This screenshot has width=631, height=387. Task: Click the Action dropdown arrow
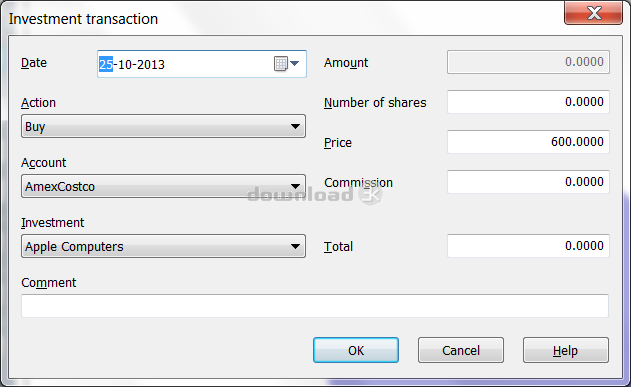click(x=295, y=126)
